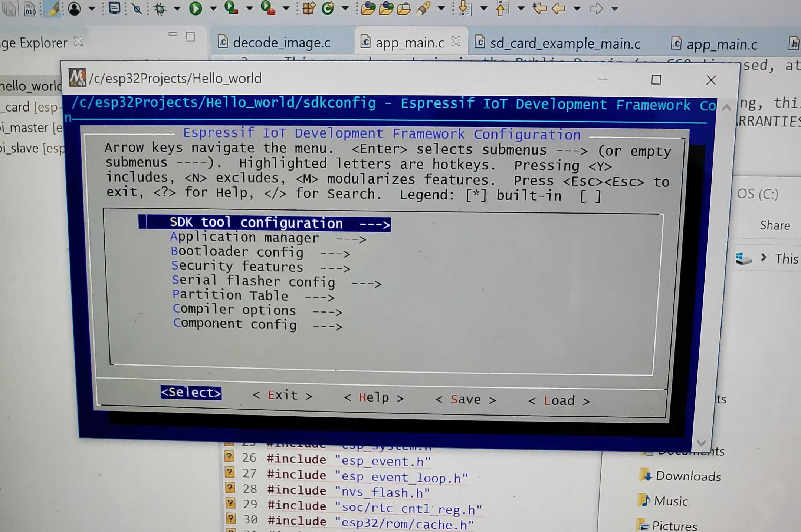801x532 pixels.
Task: Click the green Run button in toolbar
Action: pos(195,8)
